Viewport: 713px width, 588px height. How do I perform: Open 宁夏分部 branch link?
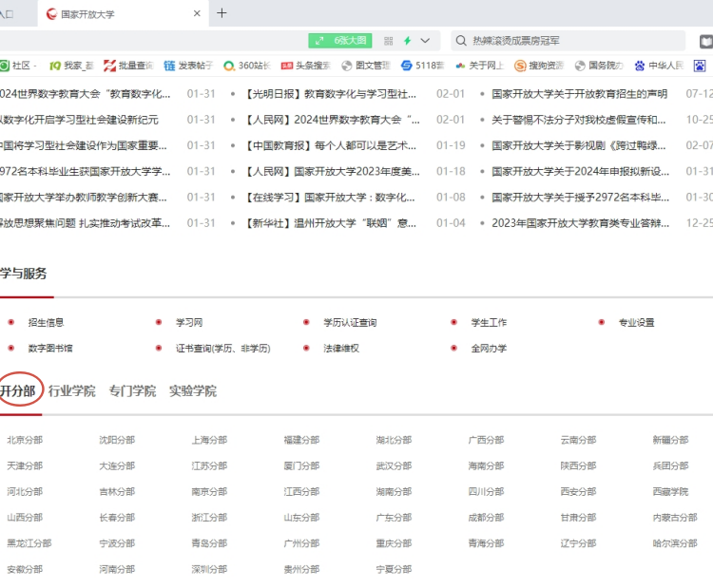(x=395, y=569)
